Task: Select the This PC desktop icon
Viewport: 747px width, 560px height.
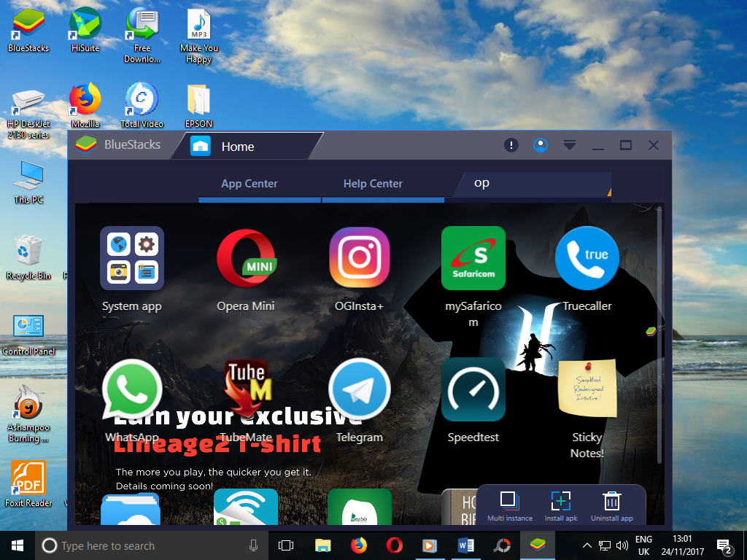Action: coord(28,182)
